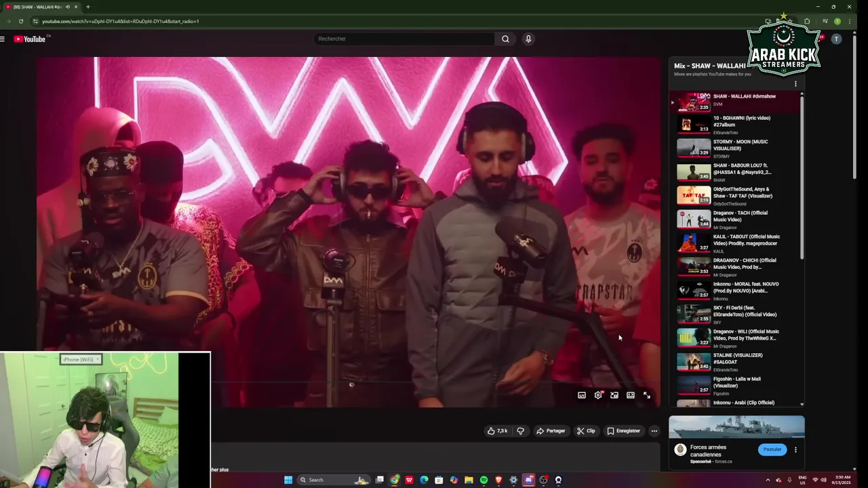Open the browser three-dot menu
The width and height of the screenshot is (868, 488).
tap(850, 21)
